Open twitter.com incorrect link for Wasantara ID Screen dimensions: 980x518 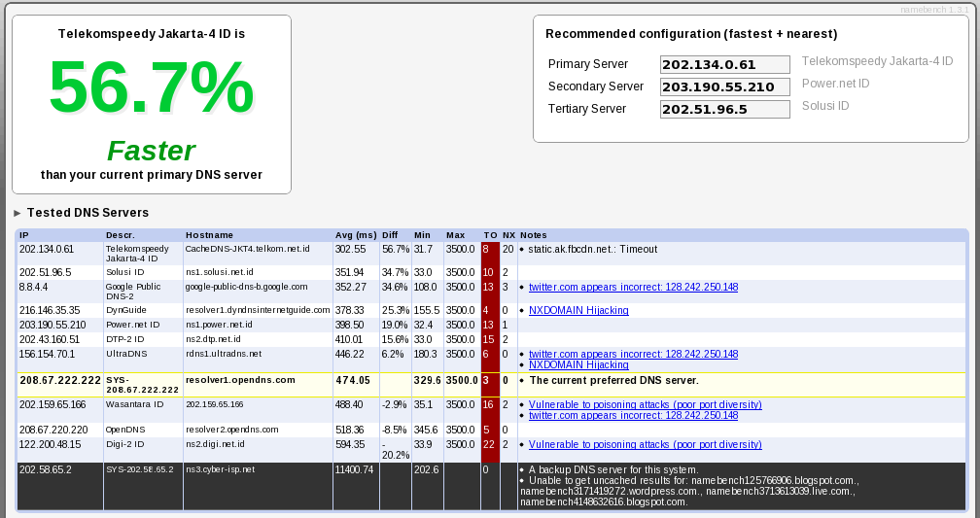pos(633,415)
